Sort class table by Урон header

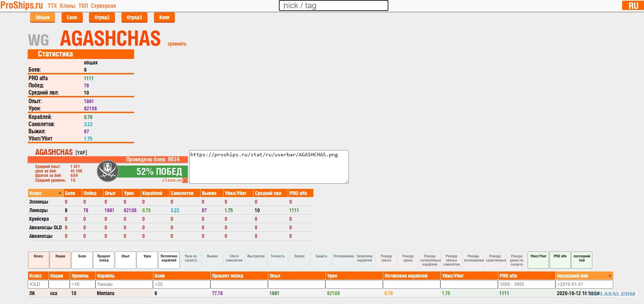click(131, 193)
